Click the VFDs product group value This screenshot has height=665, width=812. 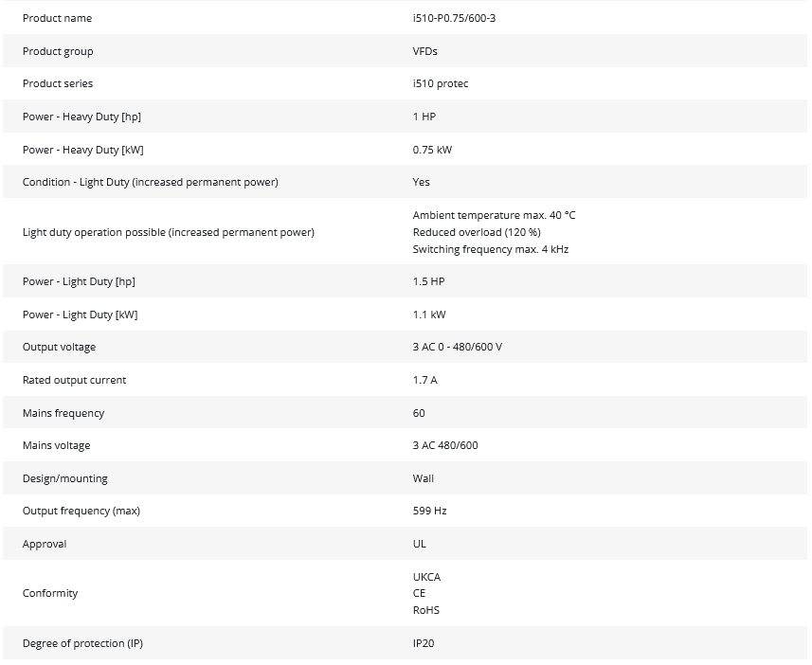tap(425, 51)
